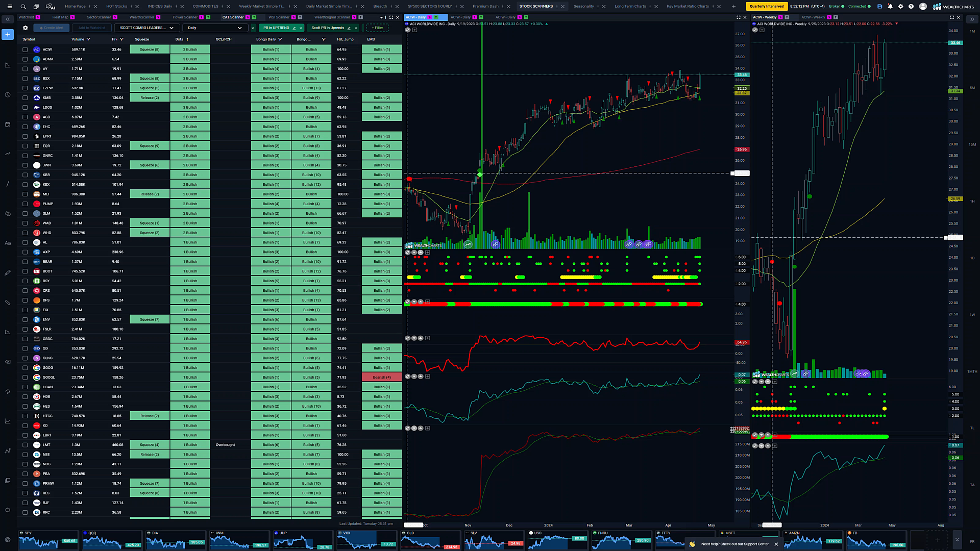Image resolution: width=980 pixels, height=551 pixels.
Task: Open the Power Scanner panel tab
Action: pos(185,17)
